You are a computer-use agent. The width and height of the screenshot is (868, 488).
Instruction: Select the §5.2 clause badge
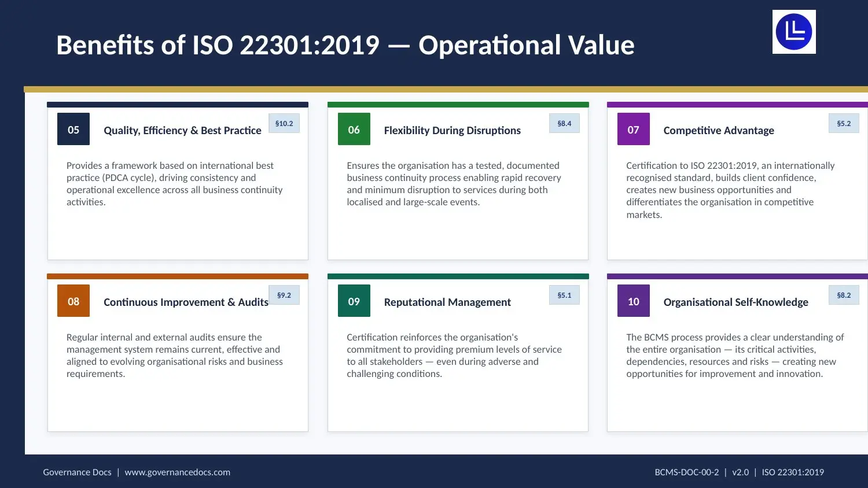844,123
